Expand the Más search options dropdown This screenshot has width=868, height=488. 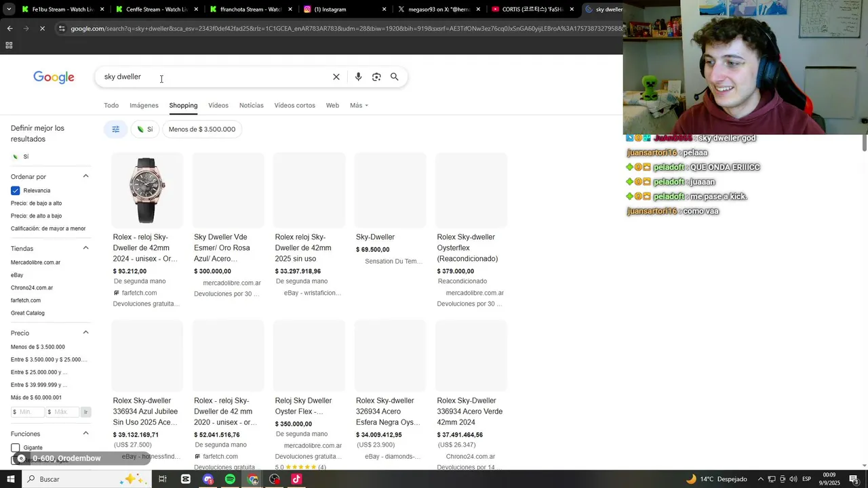pyautogui.click(x=359, y=106)
